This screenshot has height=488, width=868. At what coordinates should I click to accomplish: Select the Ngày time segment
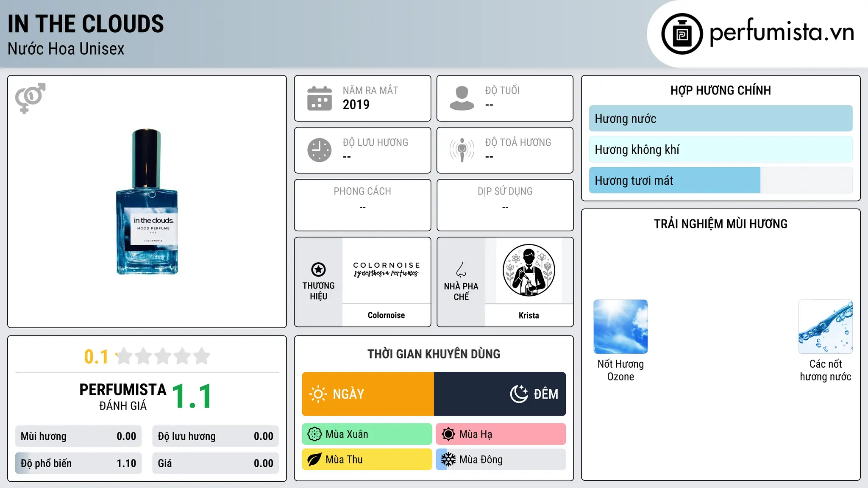point(368,394)
